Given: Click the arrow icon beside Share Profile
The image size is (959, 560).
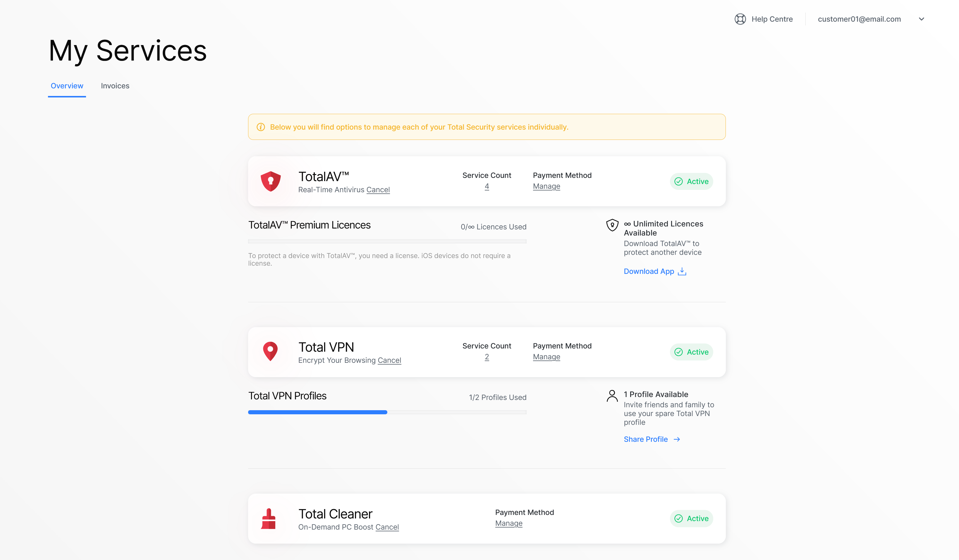Looking at the screenshot, I should coord(677,439).
